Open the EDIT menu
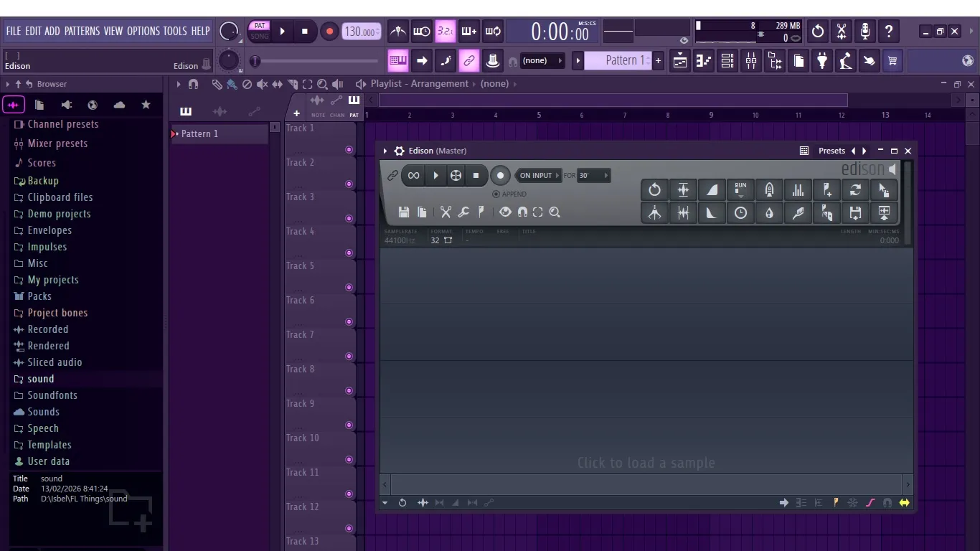980x551 pixels. tap(33, 31)
